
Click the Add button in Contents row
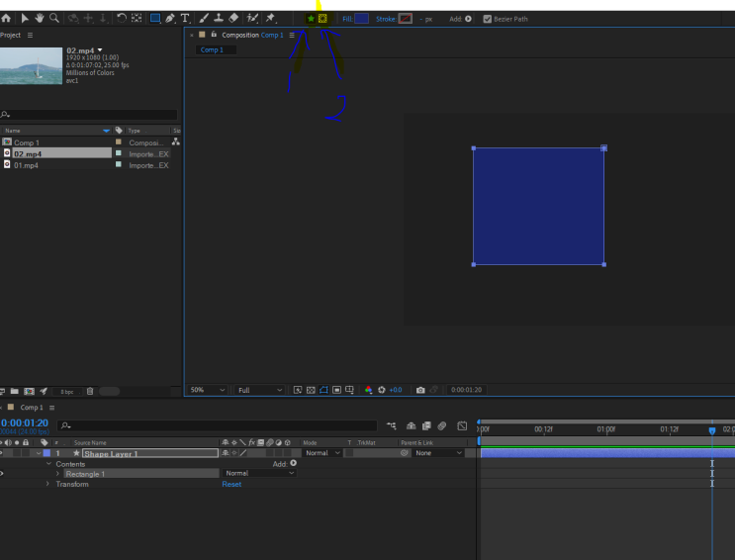[x=293, y=463]
